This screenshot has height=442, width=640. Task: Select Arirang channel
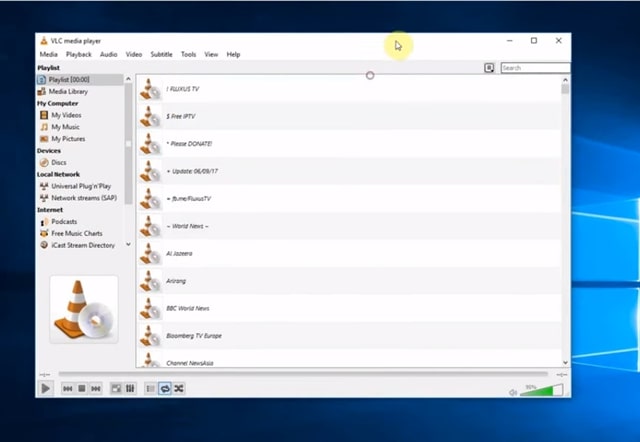click(x=349, y=281)
